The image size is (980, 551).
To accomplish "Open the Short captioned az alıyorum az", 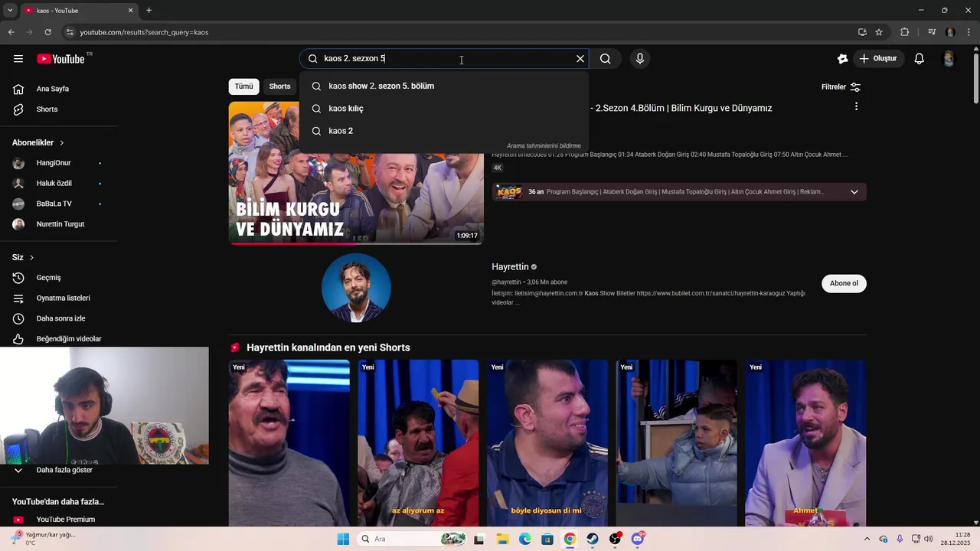I will coord(418,443).
